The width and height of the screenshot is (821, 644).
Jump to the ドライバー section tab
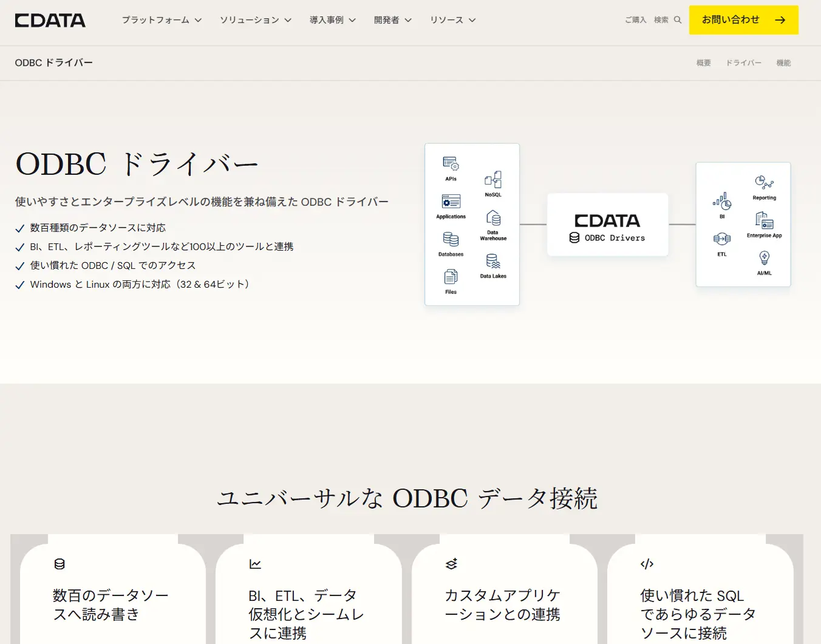[x=744, y=63]
